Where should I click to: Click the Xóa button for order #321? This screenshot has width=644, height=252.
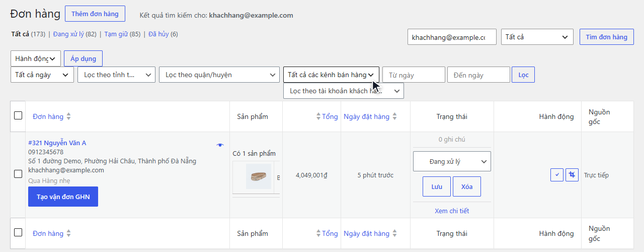[466, 186]
